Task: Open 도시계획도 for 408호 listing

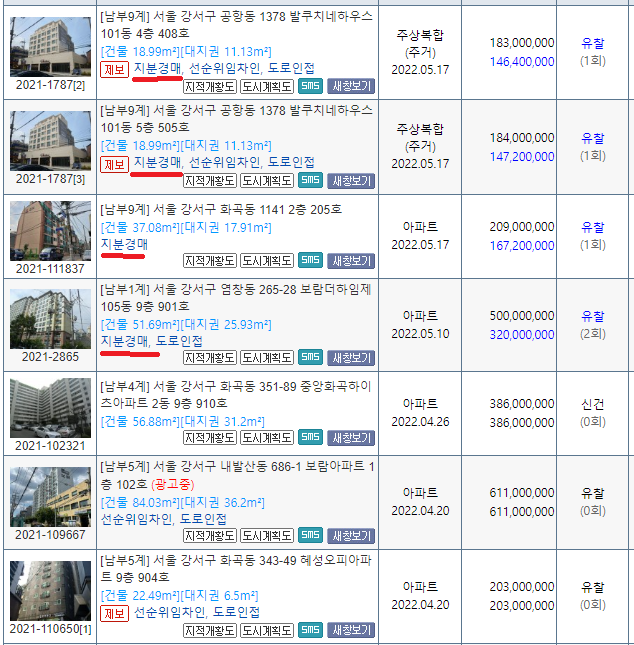Action: [x=267, y=86]
